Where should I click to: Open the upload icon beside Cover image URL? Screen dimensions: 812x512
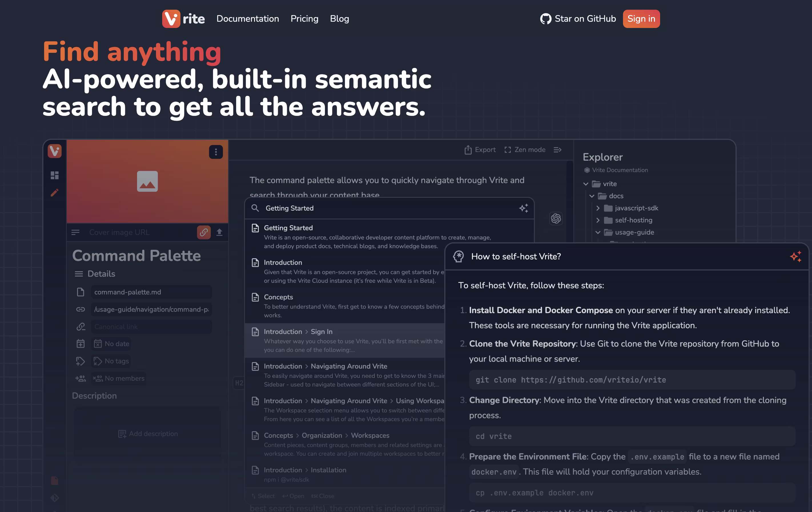click(219, 232)
